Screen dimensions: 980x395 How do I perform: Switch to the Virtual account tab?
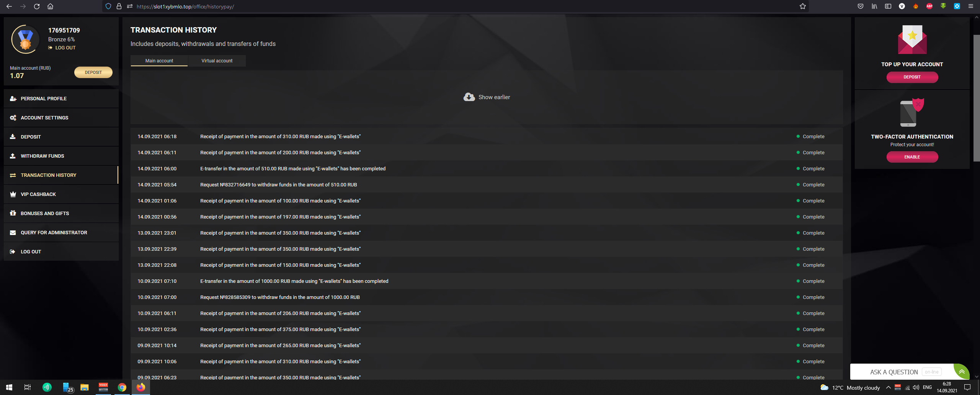pyautogui.click(x=217, y=61)
